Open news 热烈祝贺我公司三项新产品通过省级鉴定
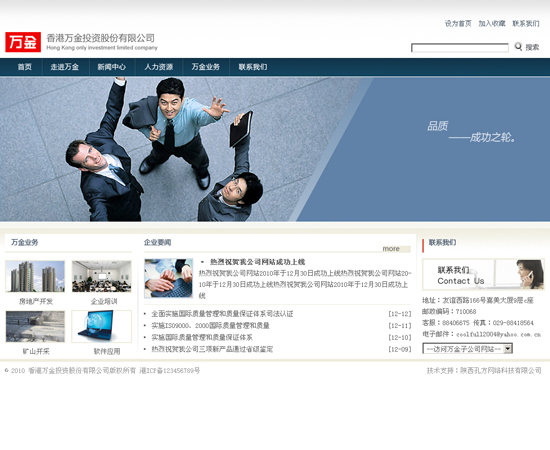This screenshot has width=550, height=450. click(212, 349)
